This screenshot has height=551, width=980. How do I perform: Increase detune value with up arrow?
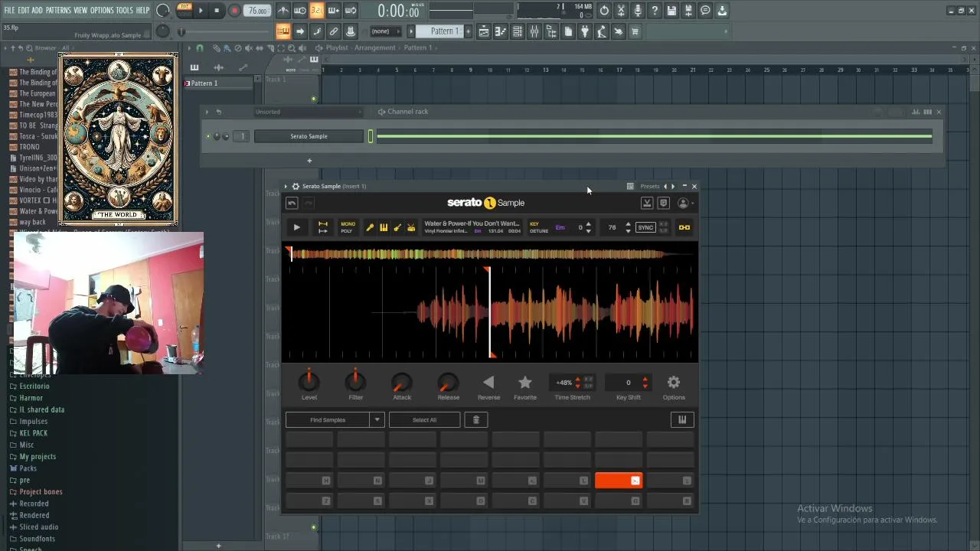[x=588, y=224]
